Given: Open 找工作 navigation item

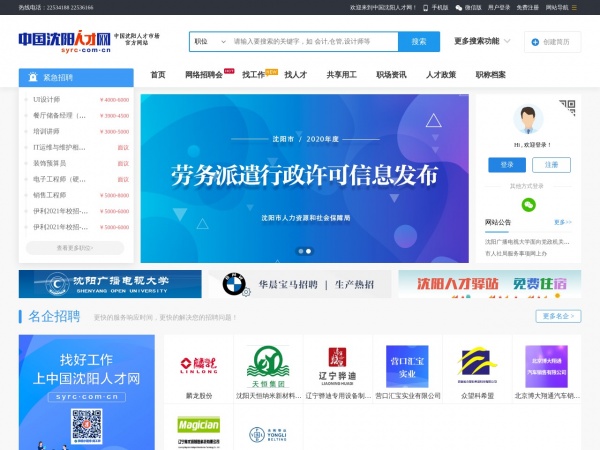Looking at the screenshot, I should 253,75.
